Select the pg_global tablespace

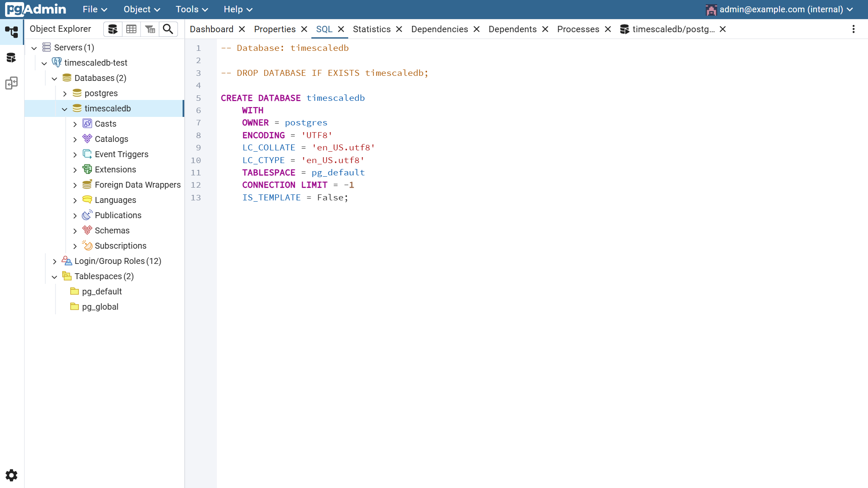(x=100, y=307)
